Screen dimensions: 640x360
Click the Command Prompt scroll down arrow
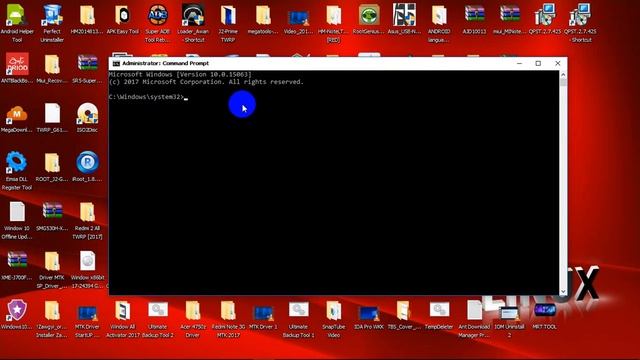[563, 291]
